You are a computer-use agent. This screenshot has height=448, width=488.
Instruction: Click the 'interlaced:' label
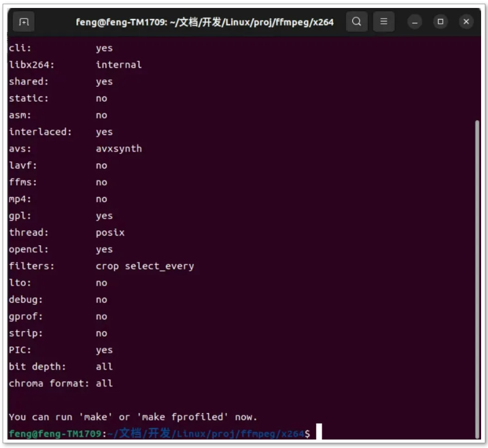click(x=40, y=132)
